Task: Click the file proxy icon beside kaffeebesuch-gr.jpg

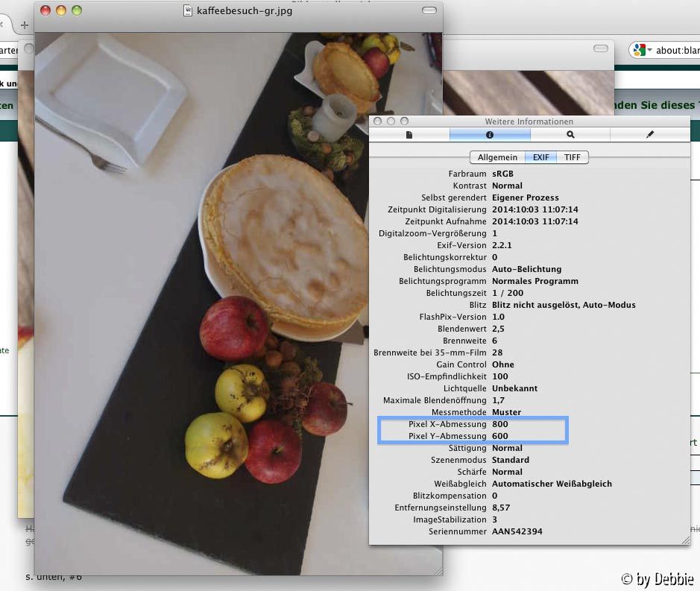Action: 188,10
